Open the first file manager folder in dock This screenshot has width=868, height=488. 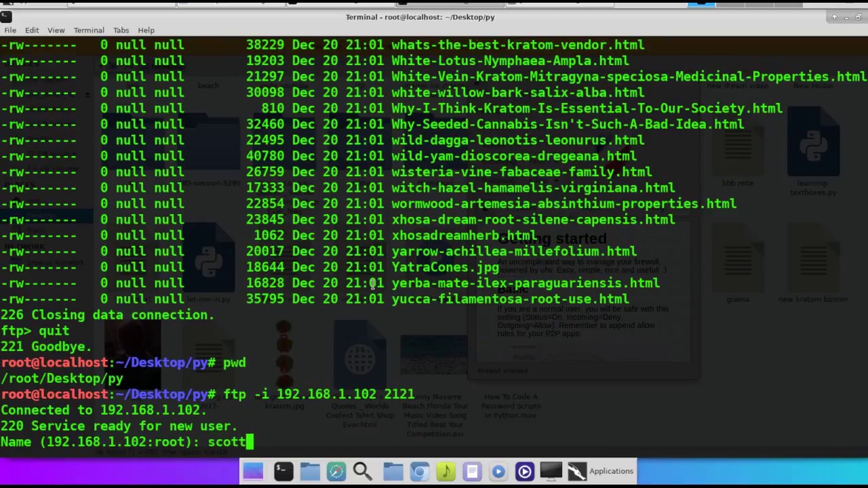point(310,471)
